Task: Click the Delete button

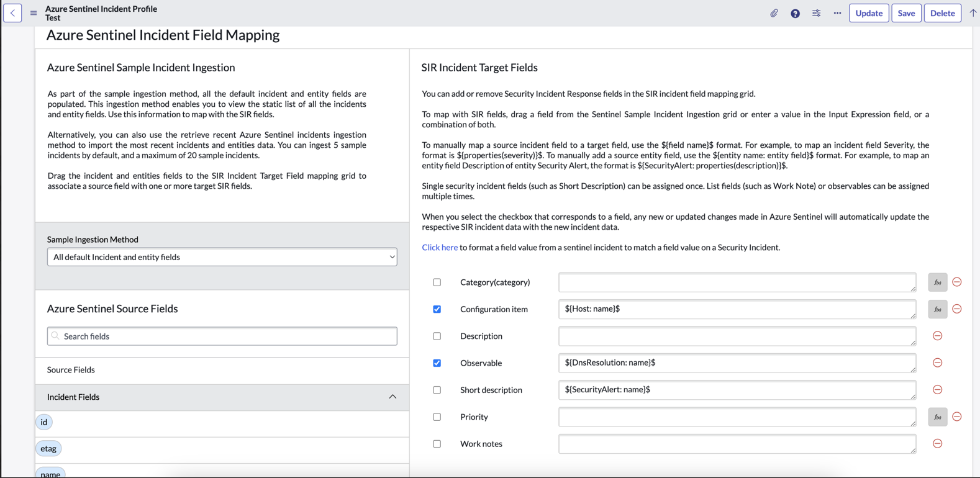Action: coord(942,13)
